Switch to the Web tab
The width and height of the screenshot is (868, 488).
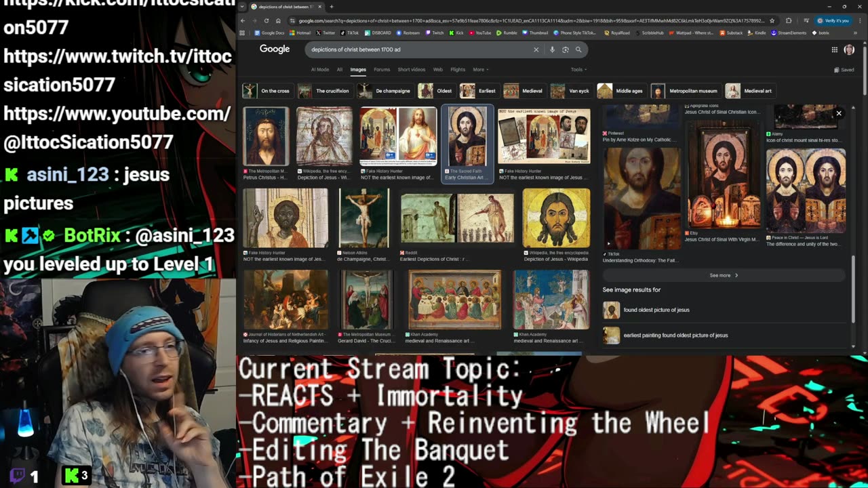[x=438, y=69]
